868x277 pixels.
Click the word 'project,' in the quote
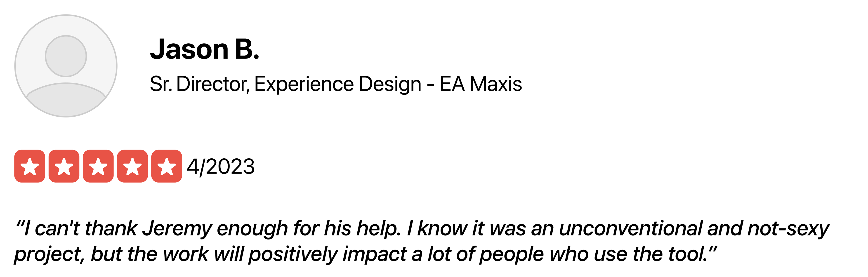point(50,255)
